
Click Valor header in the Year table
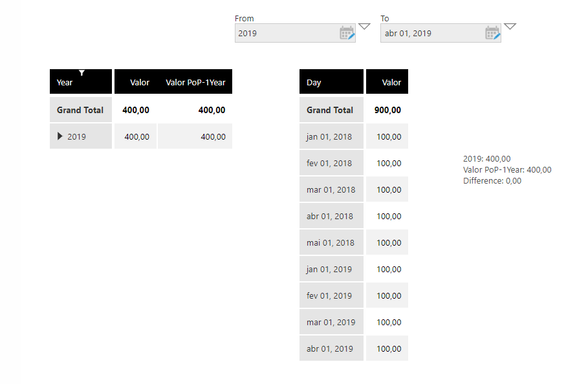pos(136,81)
